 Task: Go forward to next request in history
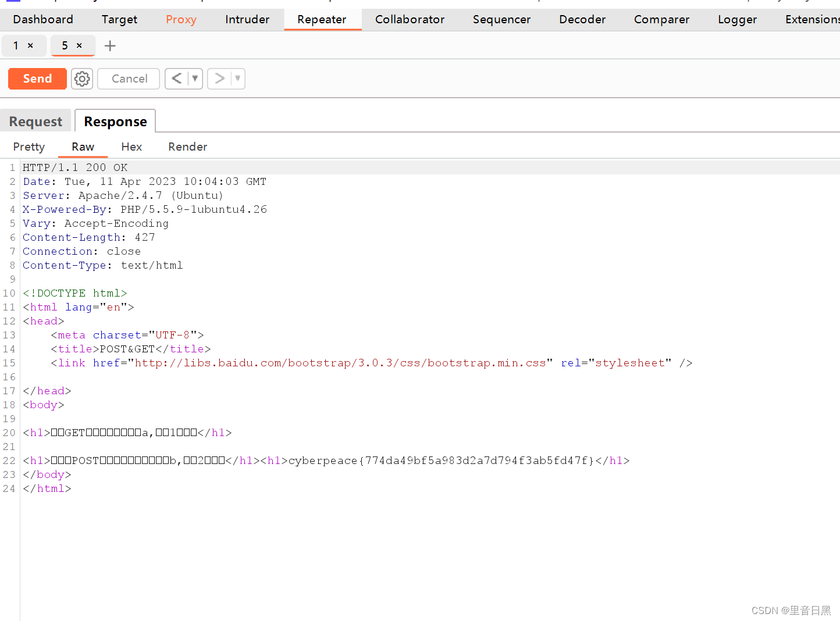point(219,78)
